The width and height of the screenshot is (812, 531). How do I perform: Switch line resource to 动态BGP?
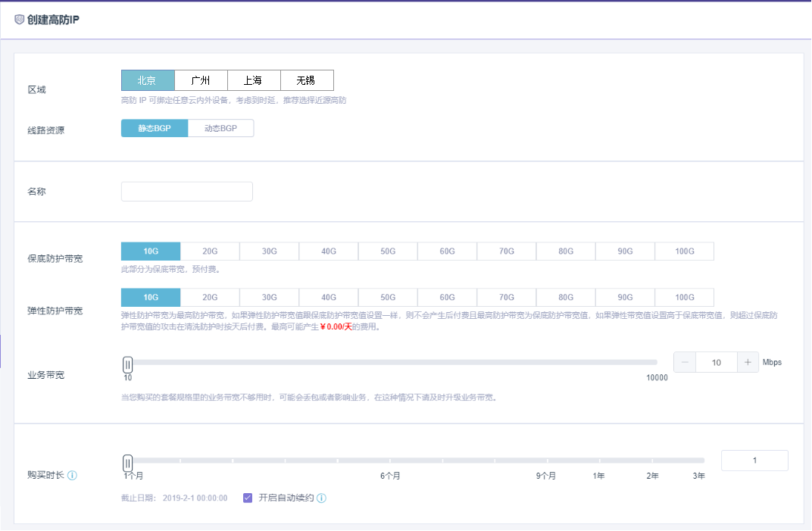(x=220, y=129)
